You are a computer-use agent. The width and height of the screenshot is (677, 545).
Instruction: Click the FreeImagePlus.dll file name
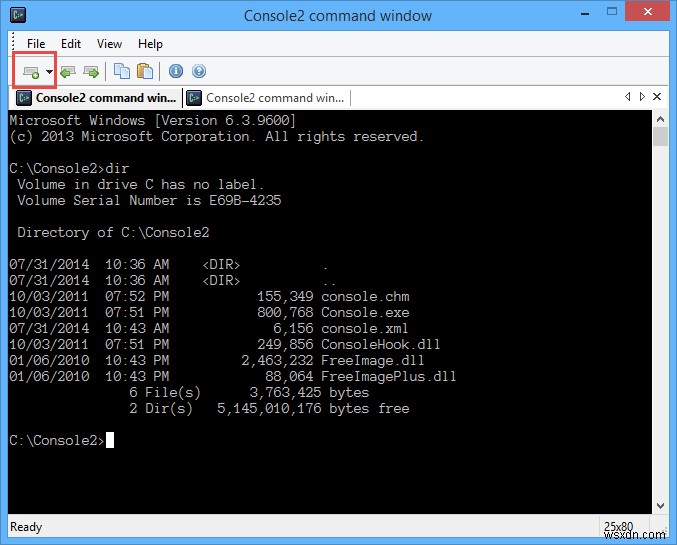tap(389, 377)
